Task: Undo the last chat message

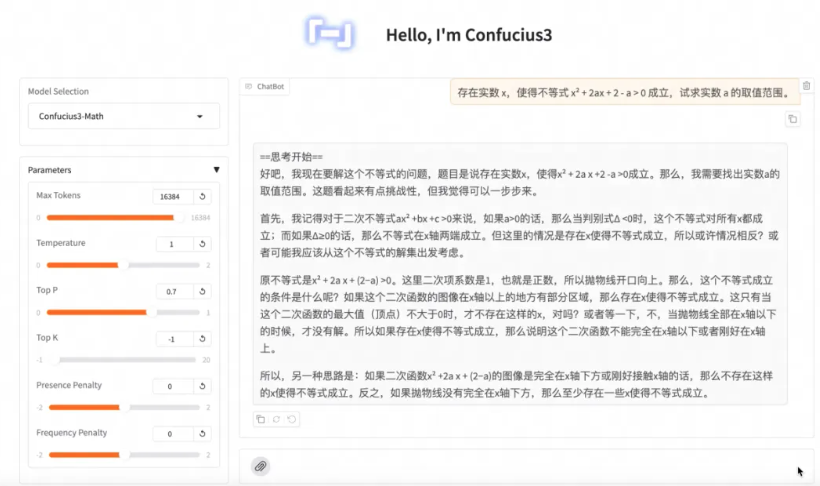Action: pos(292,419)
